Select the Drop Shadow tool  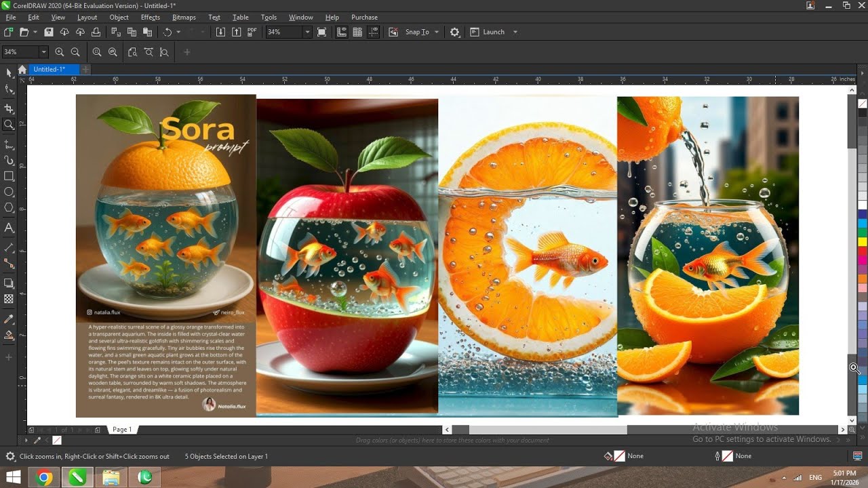(9, 283)
